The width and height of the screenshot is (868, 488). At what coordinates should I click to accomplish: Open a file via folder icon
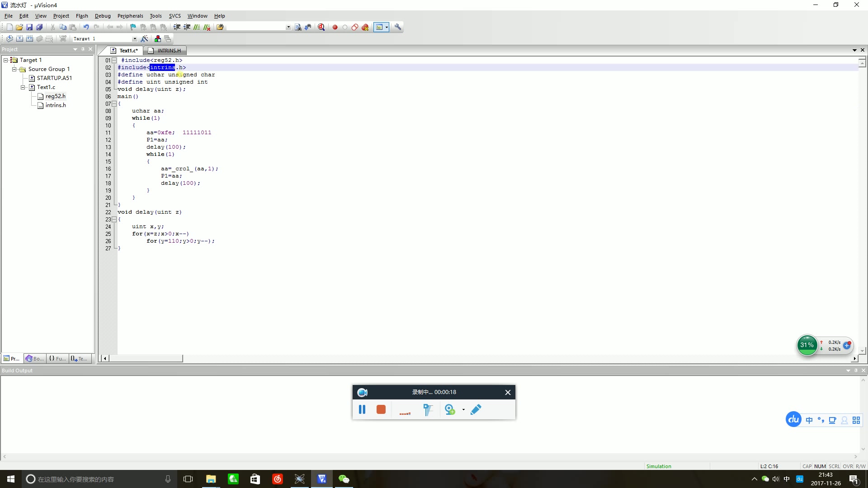pos(19,27)
